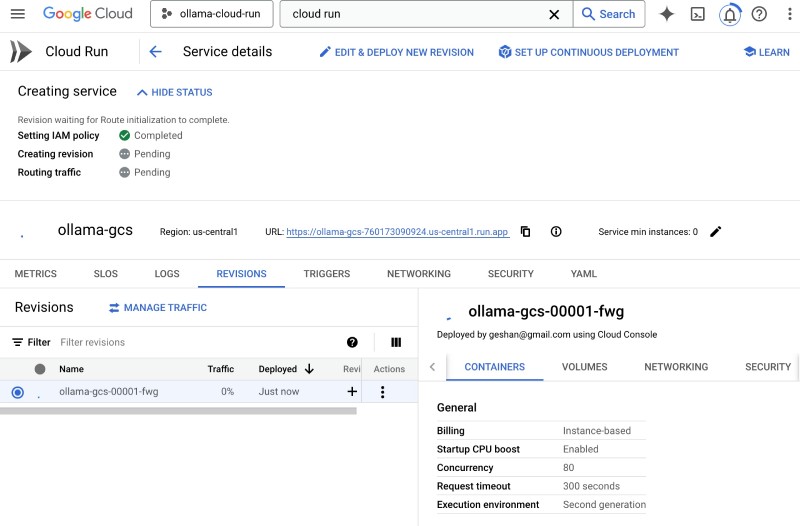Copy the service URL to clipboard
Viewport: 800px width, 526px height.
point(526,232)
